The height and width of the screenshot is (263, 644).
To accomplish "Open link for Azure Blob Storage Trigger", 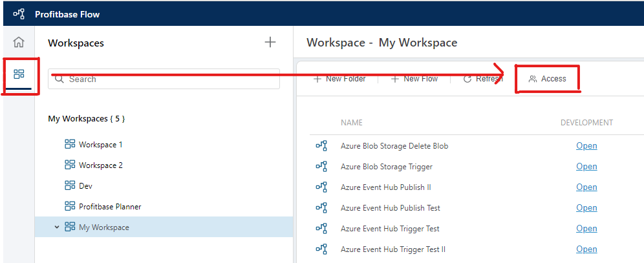I will point(586,167).
